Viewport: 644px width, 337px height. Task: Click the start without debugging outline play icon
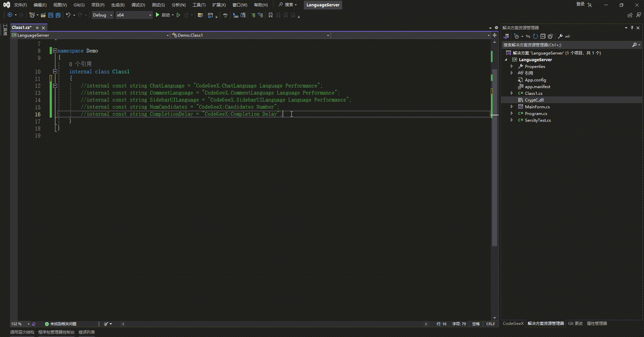tap(178, 15)
